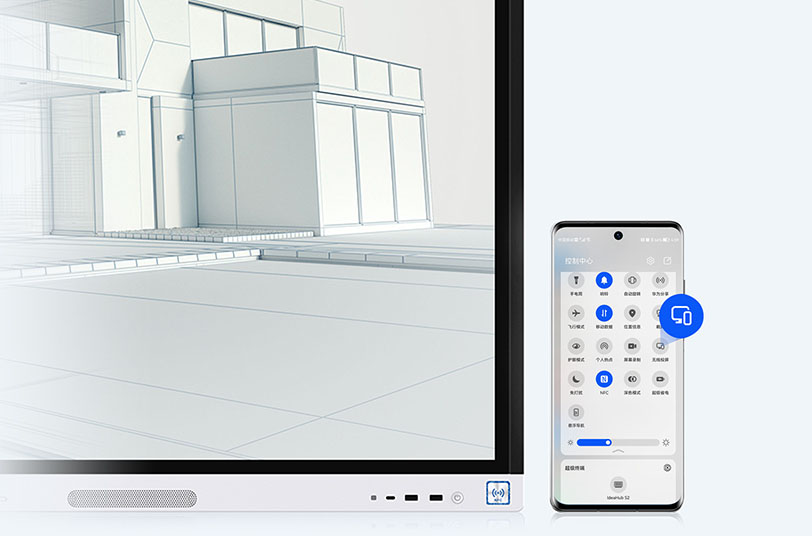Click the large blue wireless projection bubble
Screen dimensions: 812x536
pyautogui.click(x=682, y=316)
